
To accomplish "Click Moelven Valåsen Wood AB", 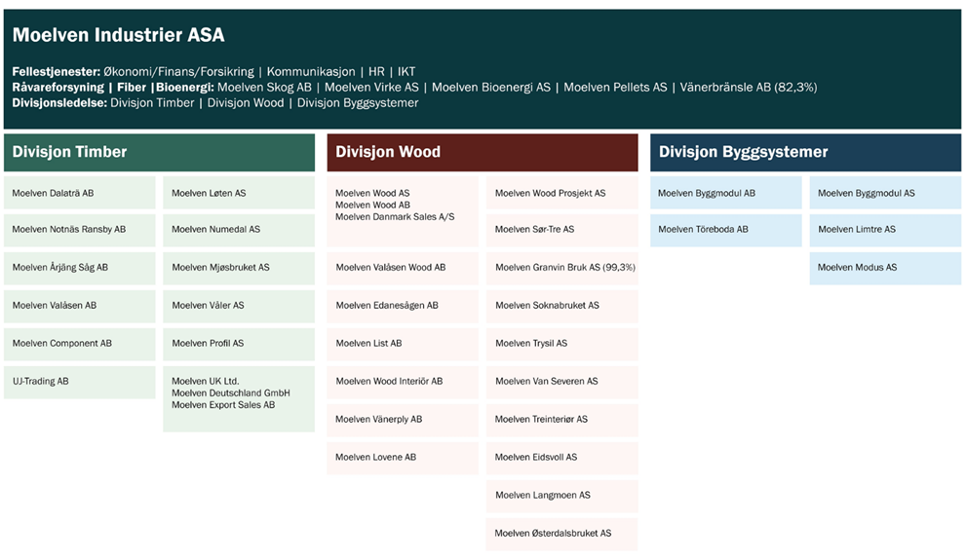I will coord(403,268).
